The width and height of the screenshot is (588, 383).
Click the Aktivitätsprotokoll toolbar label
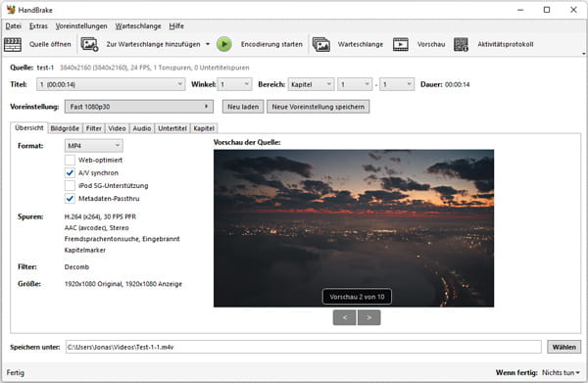tap(505, 44)
